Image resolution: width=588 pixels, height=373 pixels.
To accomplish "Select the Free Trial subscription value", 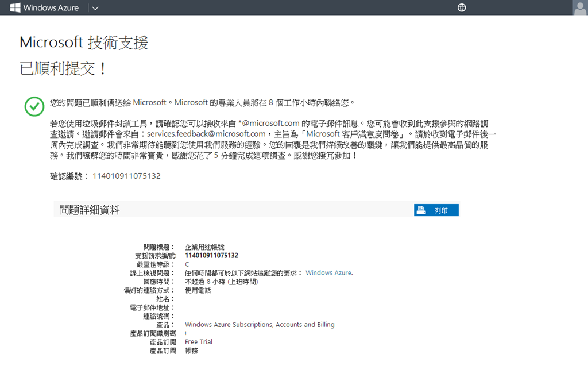I will pos(198,342).
